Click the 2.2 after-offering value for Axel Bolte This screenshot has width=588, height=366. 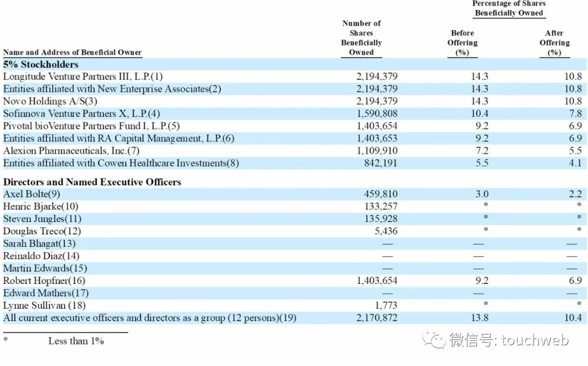click(x=575, y=194)
